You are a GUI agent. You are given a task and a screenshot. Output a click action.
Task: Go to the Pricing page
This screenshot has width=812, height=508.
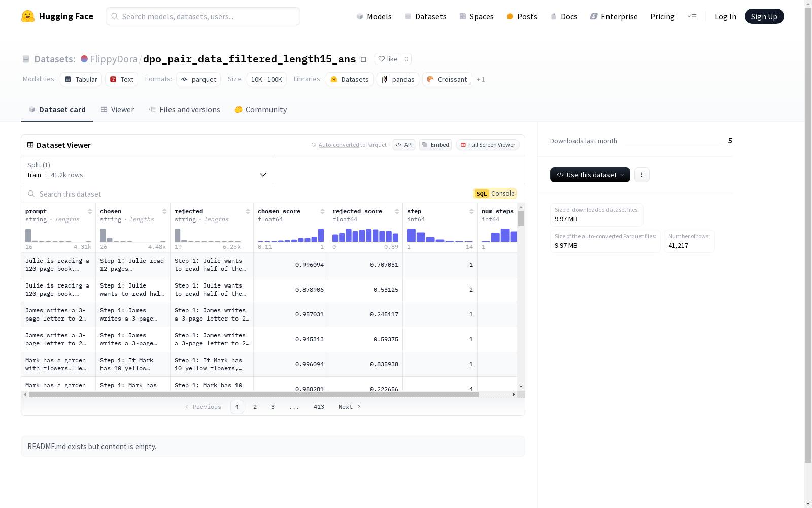(x=662, y=16)
